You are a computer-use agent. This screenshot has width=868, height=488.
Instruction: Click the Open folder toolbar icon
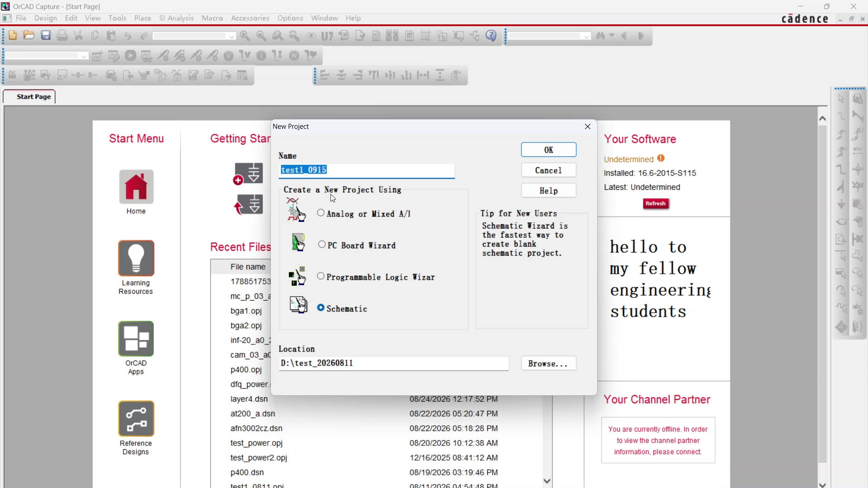coord(29,36)
